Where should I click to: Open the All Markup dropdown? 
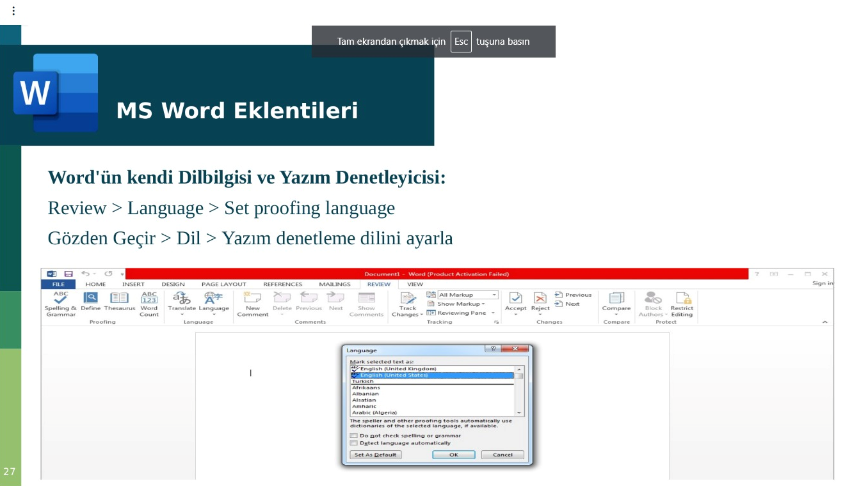[x=468, y=295]
